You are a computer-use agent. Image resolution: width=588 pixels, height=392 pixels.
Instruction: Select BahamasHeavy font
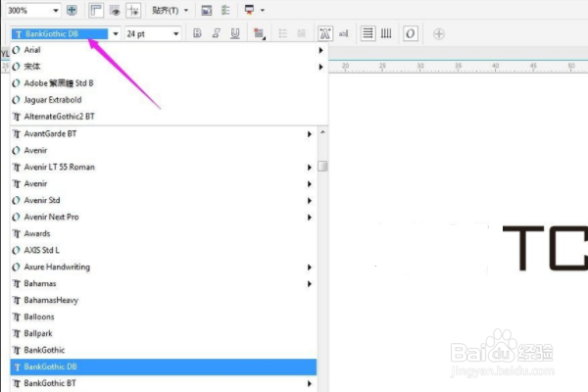(x=164, y=300)
